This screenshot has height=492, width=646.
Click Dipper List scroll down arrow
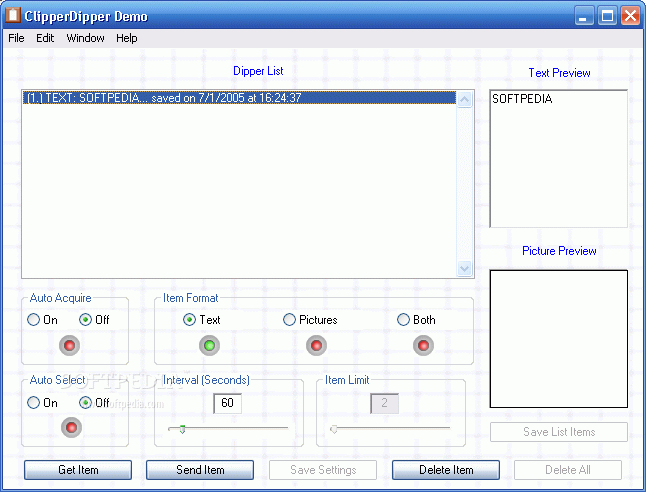tap(464, 268)
